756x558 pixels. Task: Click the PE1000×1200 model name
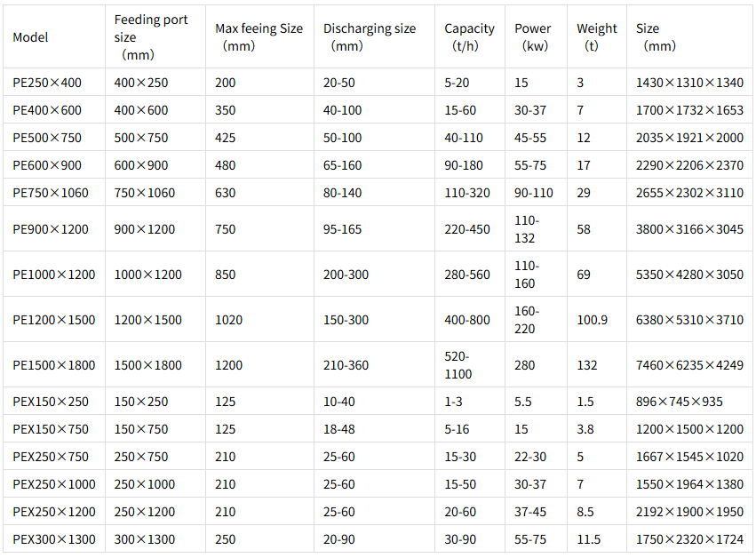(x=54, y=275)
